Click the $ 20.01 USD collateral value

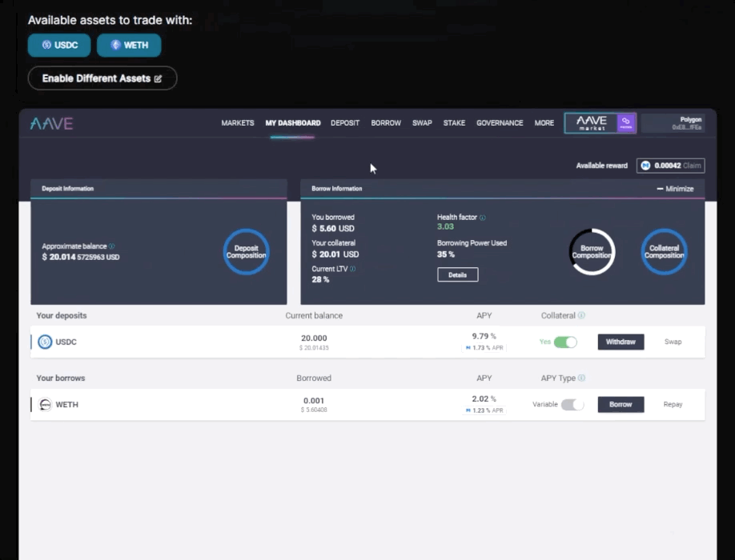(335, 254)
